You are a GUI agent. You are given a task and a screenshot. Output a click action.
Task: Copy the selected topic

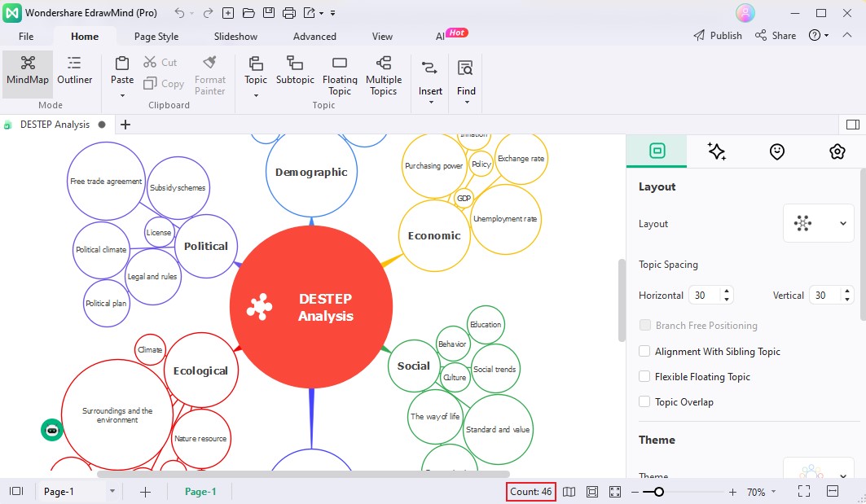point(164,83)
